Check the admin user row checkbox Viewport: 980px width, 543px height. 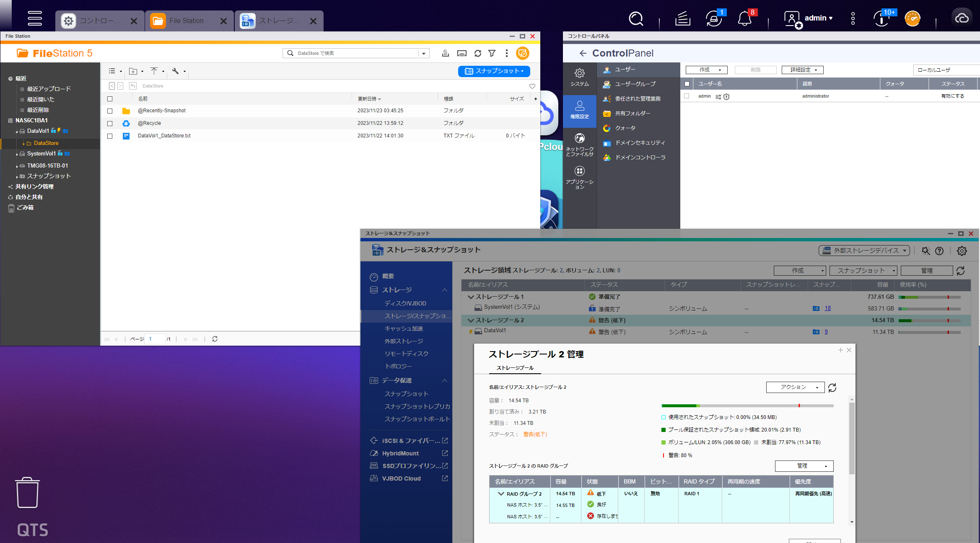click(x=687, y=96)
